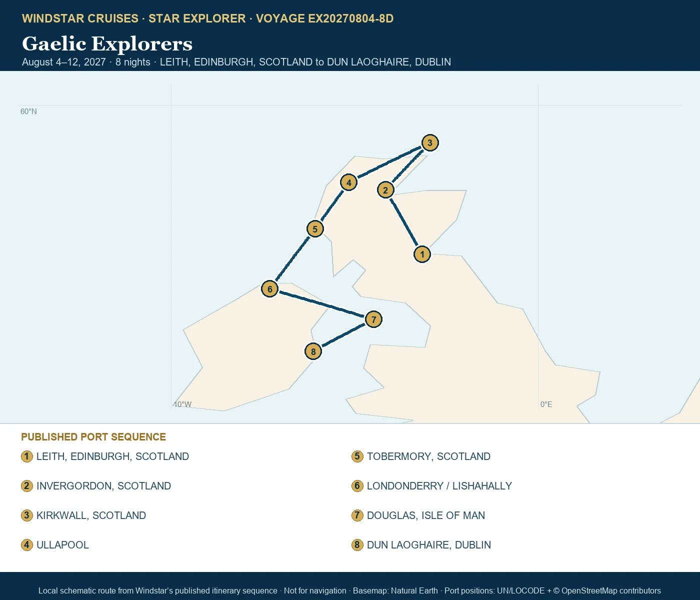Click the 'PUBLISHED PORT SEQUENCE' heading
This screenshot has height=600, width=700.
(93, 437)
